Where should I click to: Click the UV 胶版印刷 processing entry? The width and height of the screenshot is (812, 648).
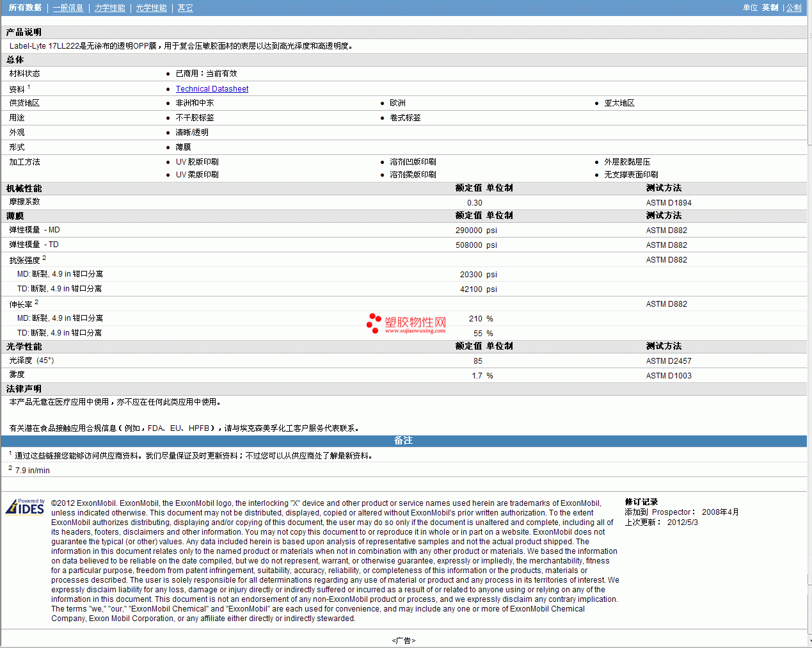pos(197,162)
